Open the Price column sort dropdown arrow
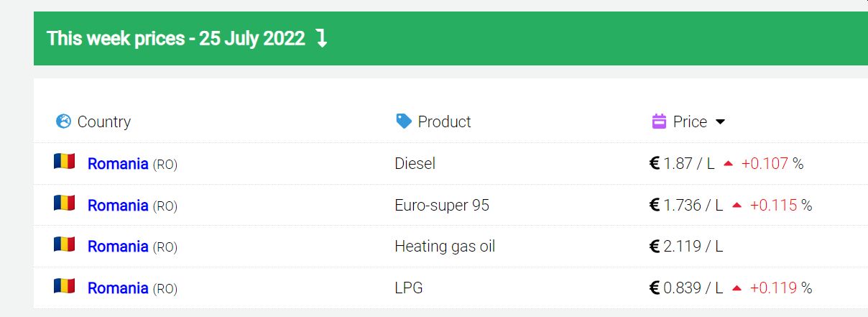 [x=720, y=122]
